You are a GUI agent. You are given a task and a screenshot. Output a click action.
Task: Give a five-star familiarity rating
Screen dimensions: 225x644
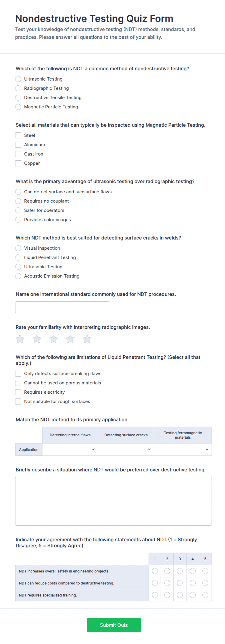pos(87,339)
